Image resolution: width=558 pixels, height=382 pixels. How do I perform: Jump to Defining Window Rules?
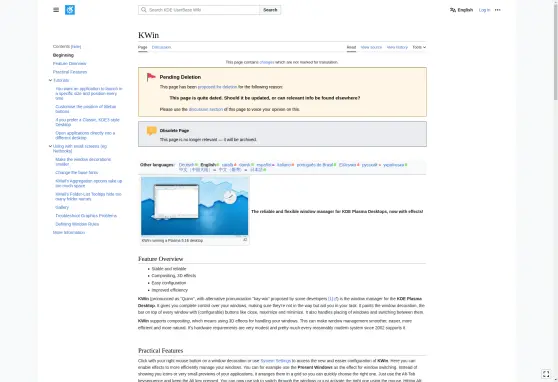coord(77,224)
